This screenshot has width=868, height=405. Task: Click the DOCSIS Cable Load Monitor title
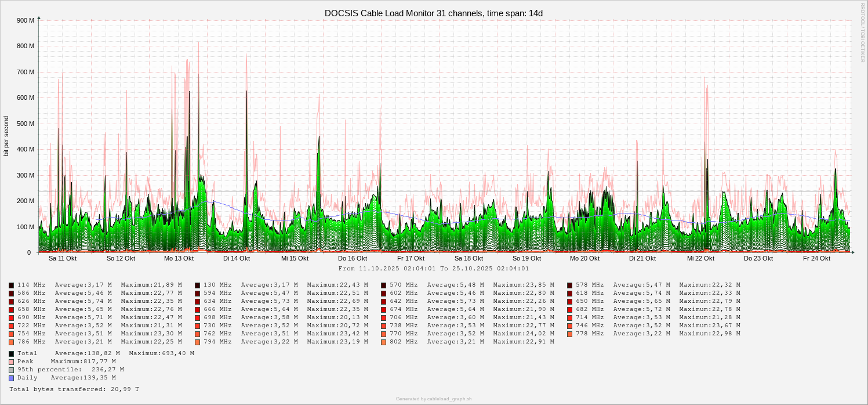tap(434, 13)
